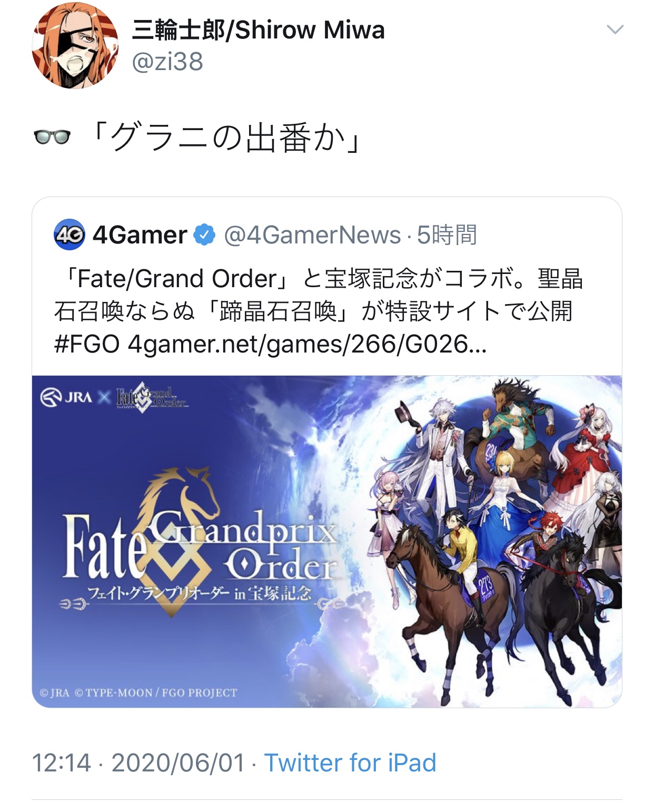Tap the @4GamerNews handle

click(312, 235)
